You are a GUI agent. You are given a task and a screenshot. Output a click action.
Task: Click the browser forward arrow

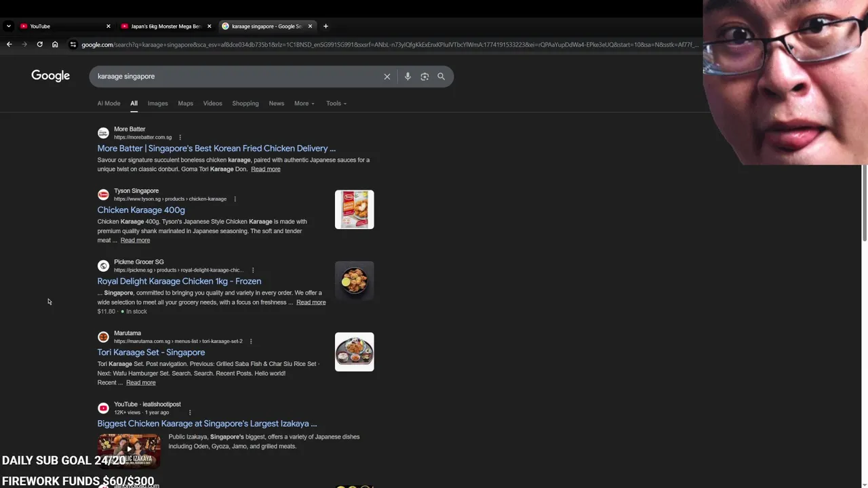pos(24,45)
